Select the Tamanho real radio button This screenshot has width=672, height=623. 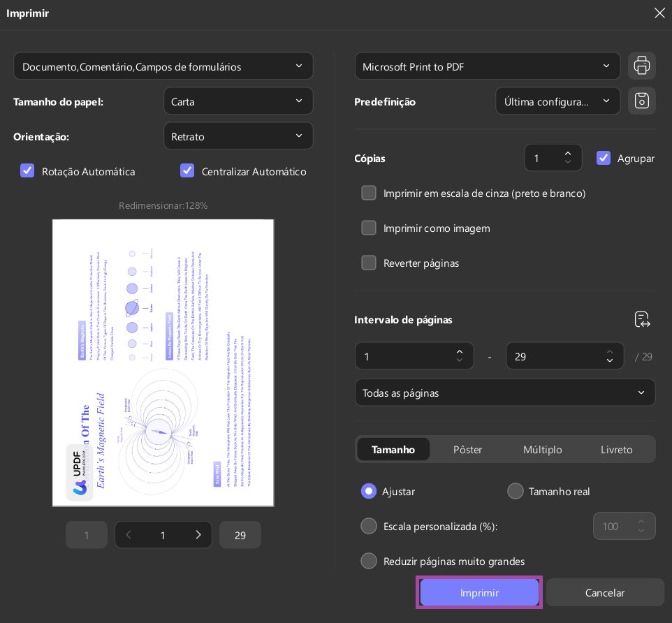click(x=516, y=491)
